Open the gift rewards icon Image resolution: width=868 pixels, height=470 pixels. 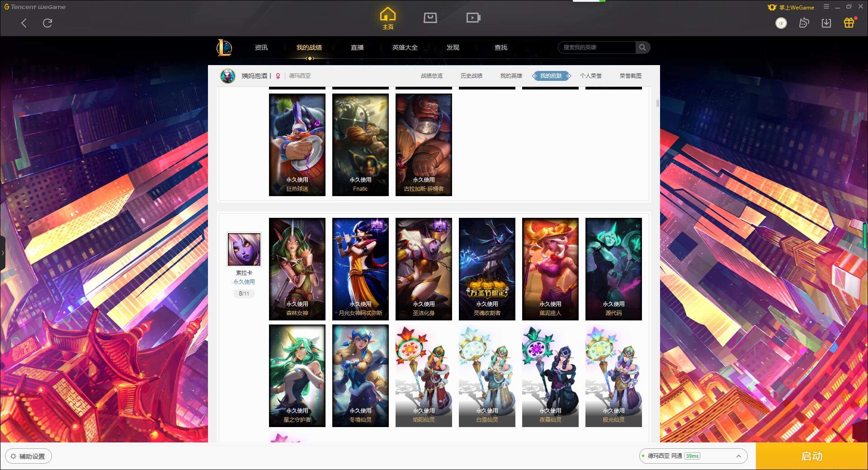[x=849, y=23]
